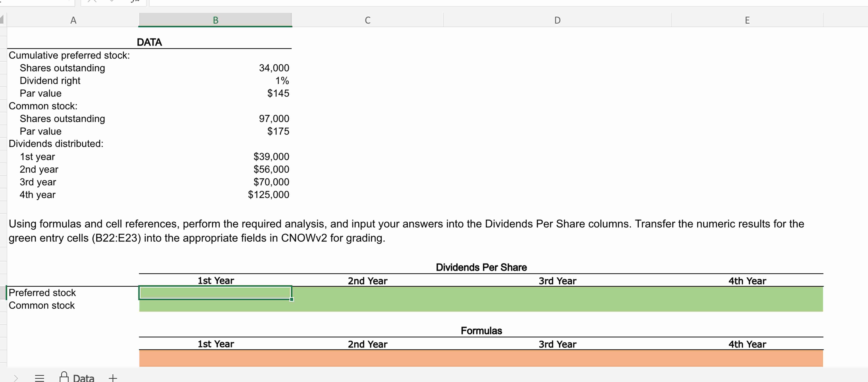The width and height of the screenshot is (868, 382).
Task: Click the add new sheet plus icon
Action: click(113, 378)
